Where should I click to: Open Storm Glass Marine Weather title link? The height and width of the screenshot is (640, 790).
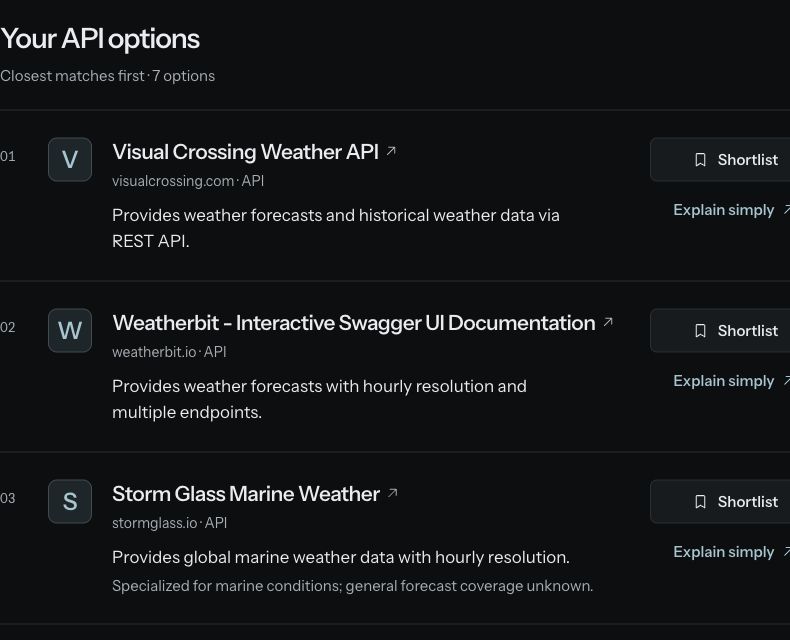click(x=246, y=494)
